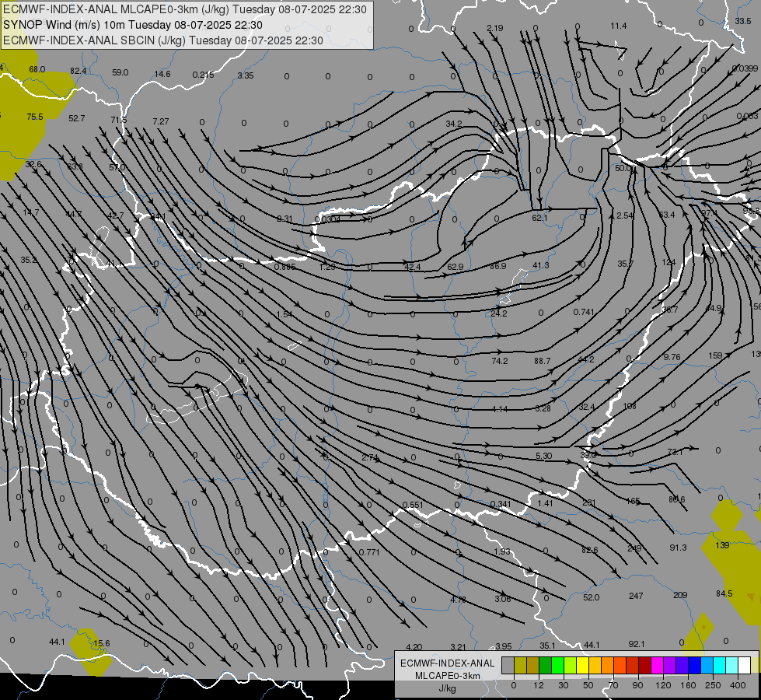Click the 15.6 value on the map
This screenshot has height=700, width=761.
tap(101, 643)
